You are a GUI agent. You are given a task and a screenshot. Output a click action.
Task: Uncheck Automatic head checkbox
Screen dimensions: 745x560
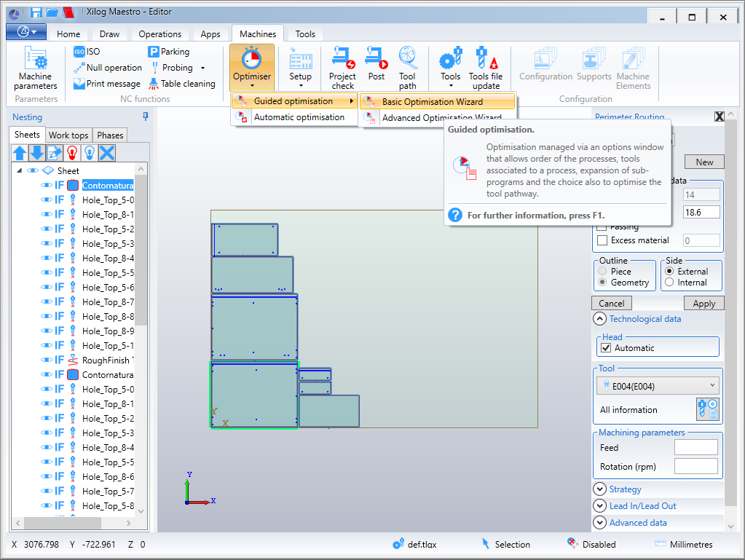[x=606, y=347]
